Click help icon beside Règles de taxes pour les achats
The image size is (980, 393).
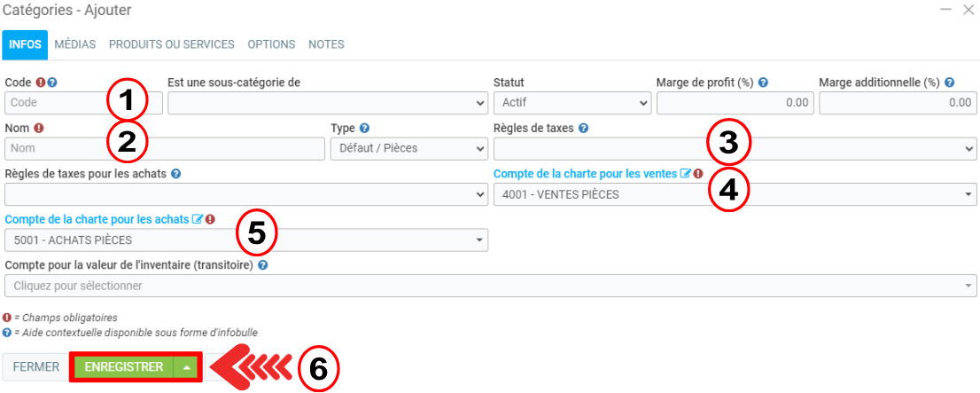click(175, 174)
